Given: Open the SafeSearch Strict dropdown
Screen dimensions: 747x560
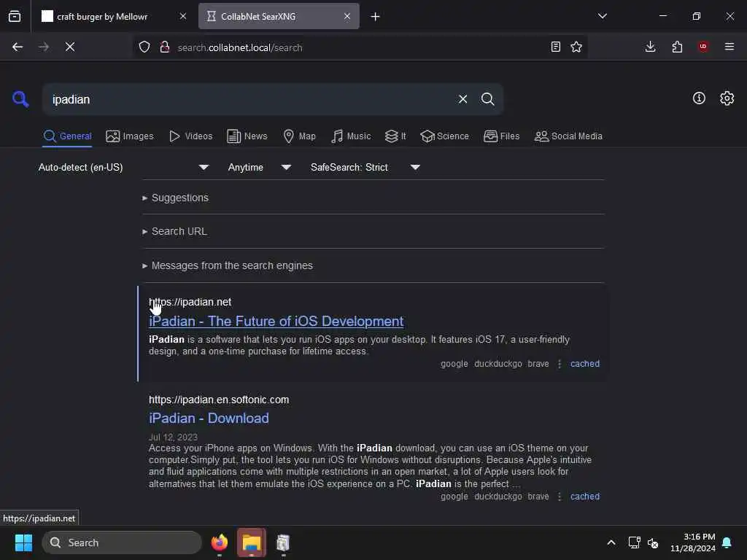Looking at the screenshot, I should pyautogui.click(x=365, y=167).
